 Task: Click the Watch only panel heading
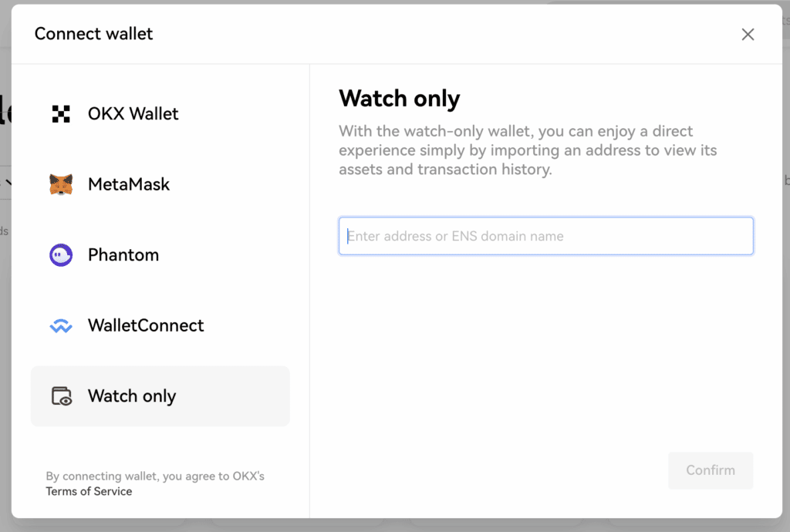point(399,99)
